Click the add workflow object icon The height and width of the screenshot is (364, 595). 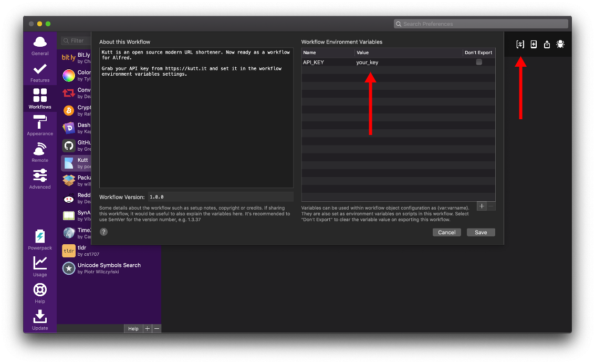coord(534,45)
